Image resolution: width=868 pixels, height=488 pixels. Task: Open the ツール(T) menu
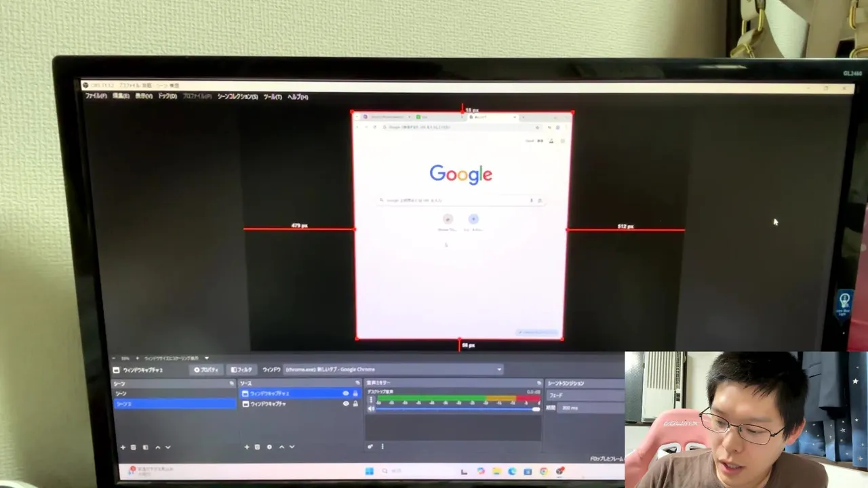point(273,97)
